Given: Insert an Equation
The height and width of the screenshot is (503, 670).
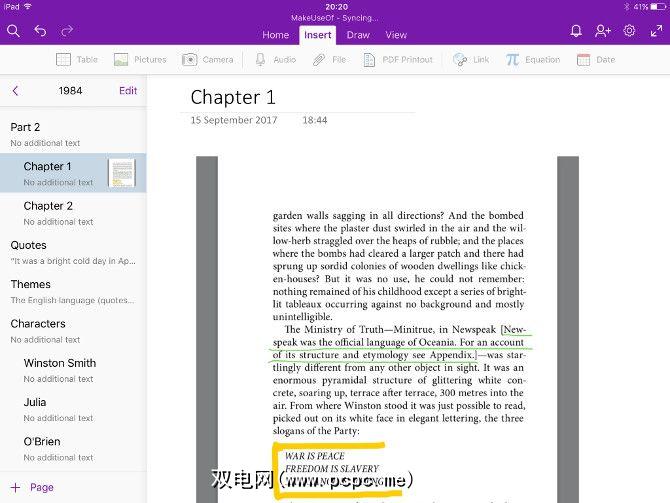Looking at the screenshot, I should click(x=533, y=59).
